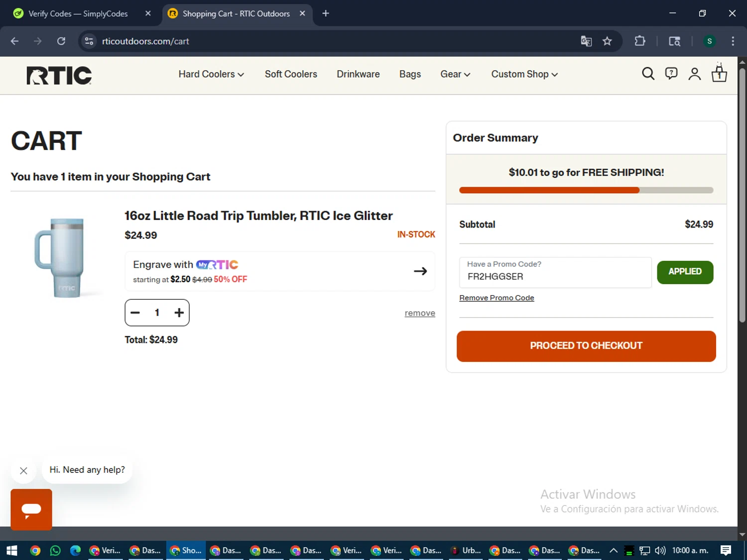The image size is (747, 560).
Task: Expand the Gear dropdown menu
Action: 455,74
